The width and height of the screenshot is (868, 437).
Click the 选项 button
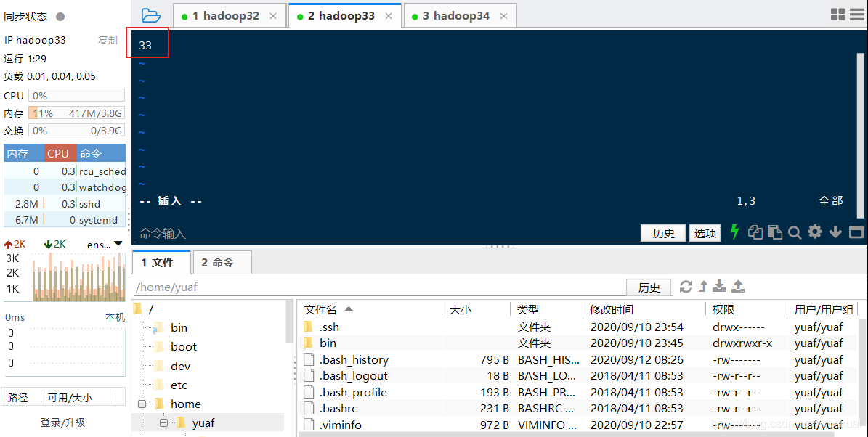pyautogui.click(x=705, y=233)
